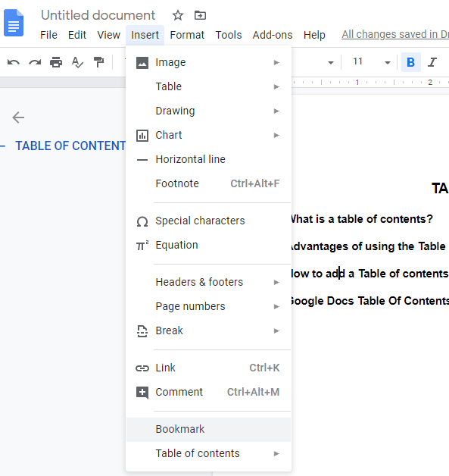Star the Untitled document
449x476 pixels.
coord(178,15)
